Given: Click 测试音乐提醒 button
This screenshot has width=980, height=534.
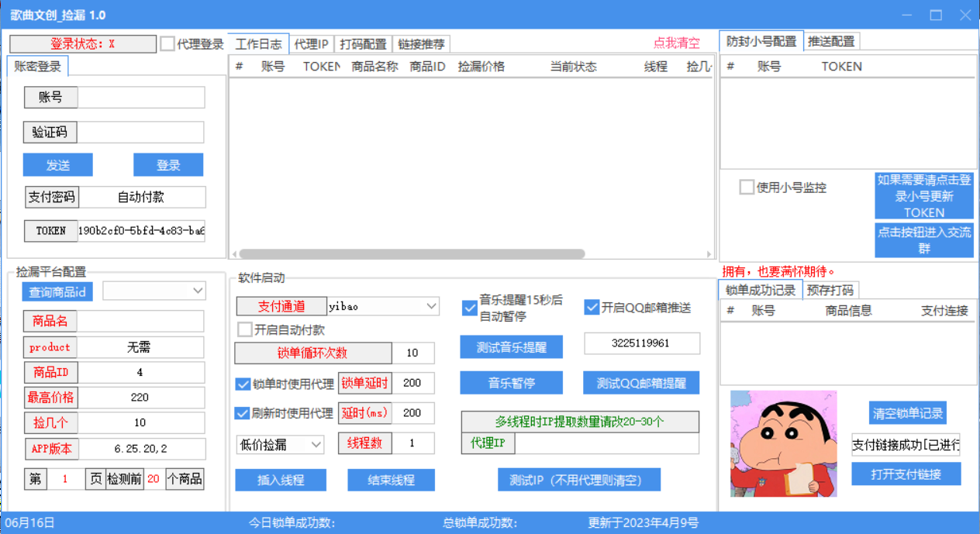Looking at the screenshot, I should [x=511, y=347].
